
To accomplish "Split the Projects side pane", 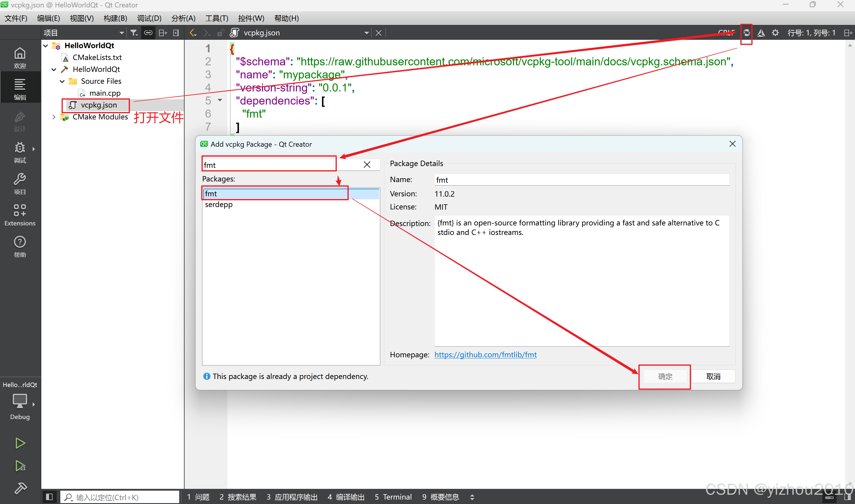I will 163,33.
